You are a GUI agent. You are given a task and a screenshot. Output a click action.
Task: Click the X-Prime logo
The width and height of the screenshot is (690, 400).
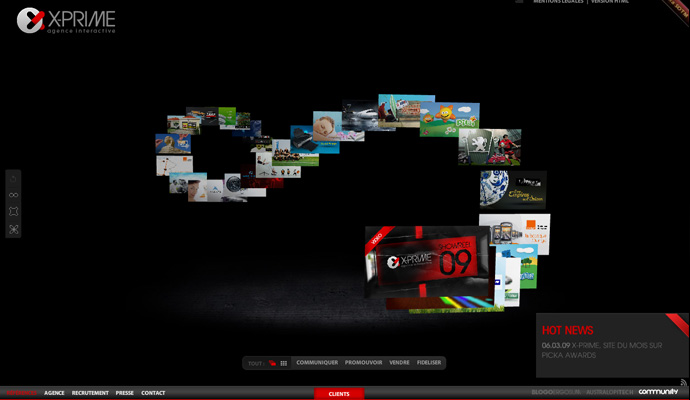tap(66, 21)
